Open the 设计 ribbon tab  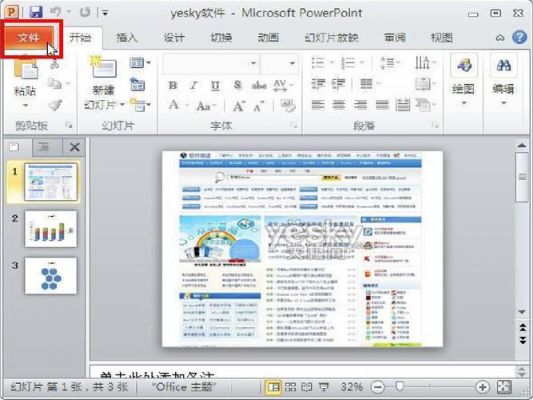(x=174, y=37)
